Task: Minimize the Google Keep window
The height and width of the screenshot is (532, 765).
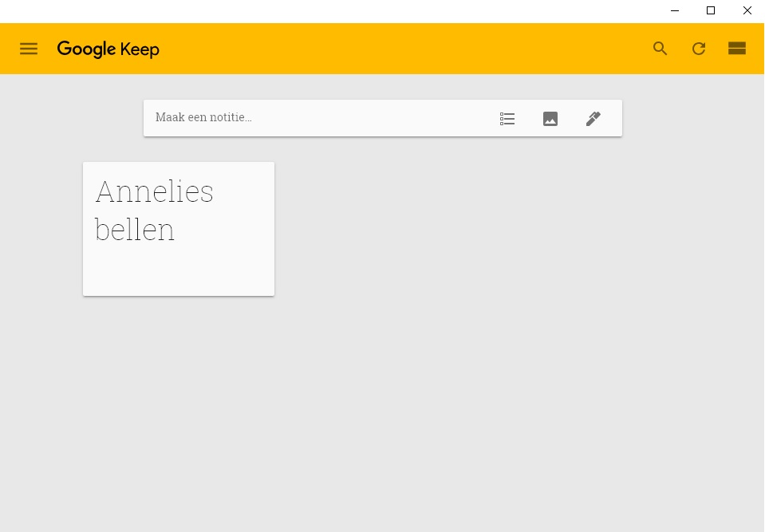Action: [x=675, y=10]
